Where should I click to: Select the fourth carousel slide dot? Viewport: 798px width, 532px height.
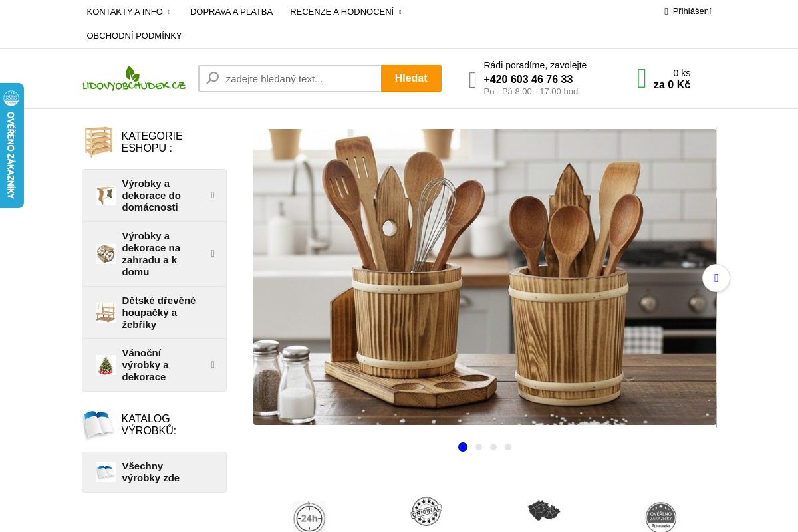click(x=508, y=447)
